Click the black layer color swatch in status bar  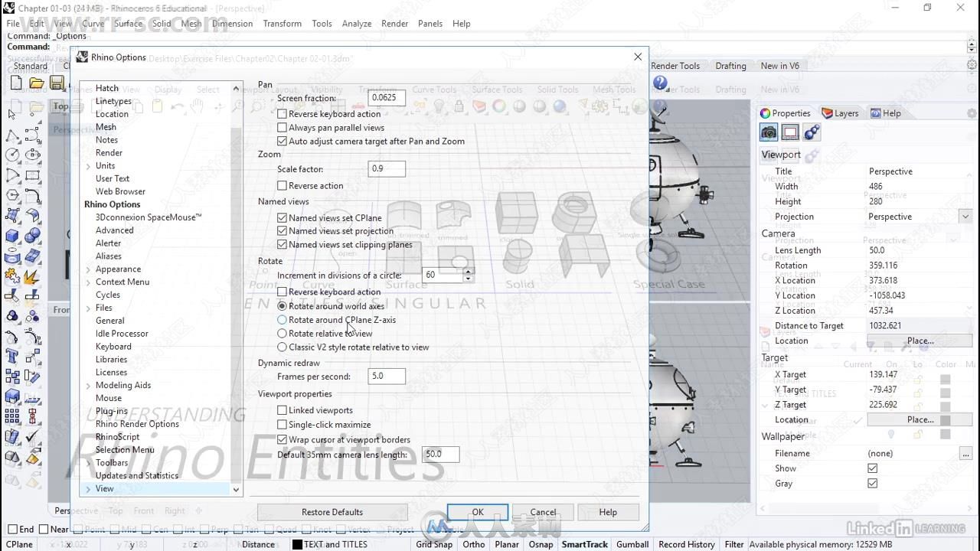click(x=297, y=545)
